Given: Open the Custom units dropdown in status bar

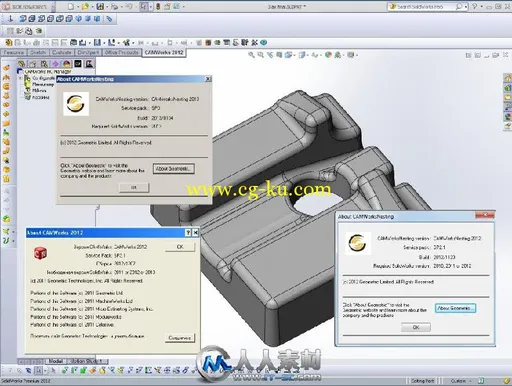Looking at the screenshot, I should pyautogui.click(x=470, y=381).
